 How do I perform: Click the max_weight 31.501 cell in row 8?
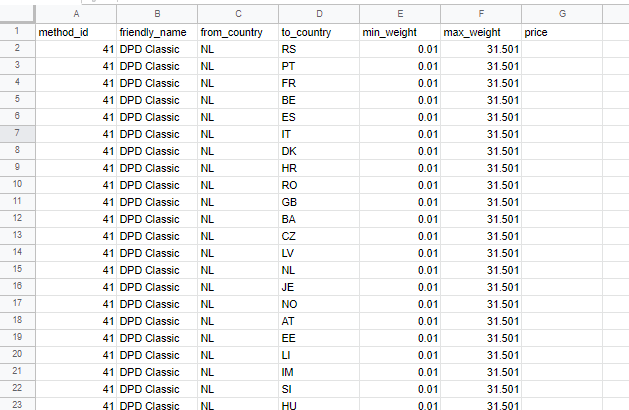click(x=481, y=151)
